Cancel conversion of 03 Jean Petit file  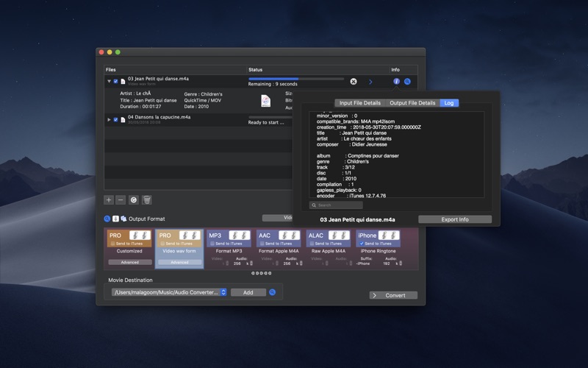pyautogui.click(x=354, y=82)
